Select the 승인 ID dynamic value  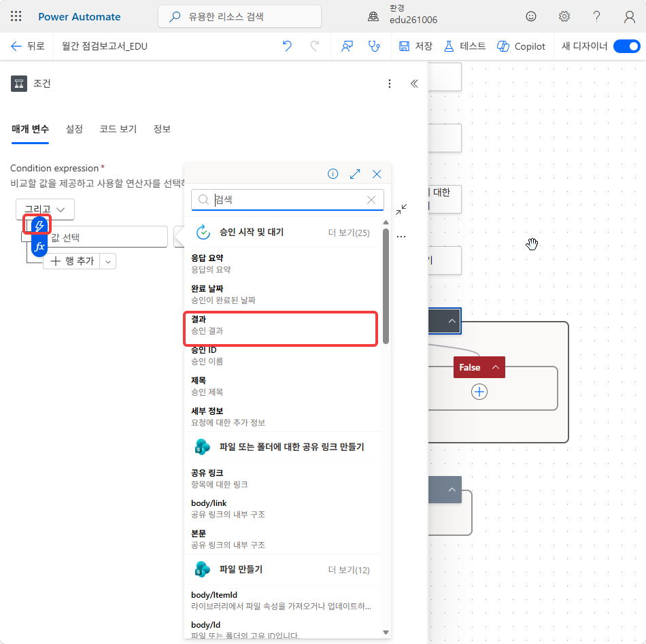[284, 355]
